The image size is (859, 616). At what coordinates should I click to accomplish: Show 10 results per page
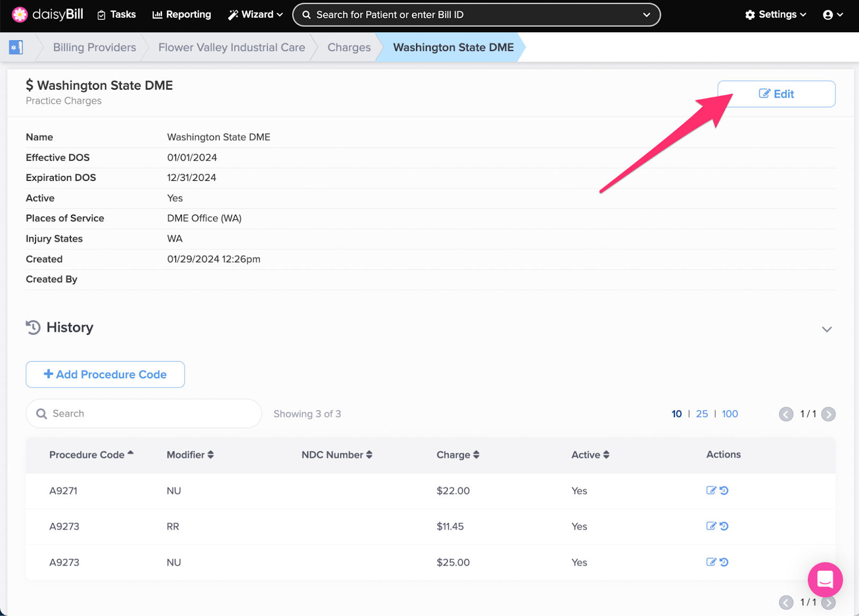[676, 414]
